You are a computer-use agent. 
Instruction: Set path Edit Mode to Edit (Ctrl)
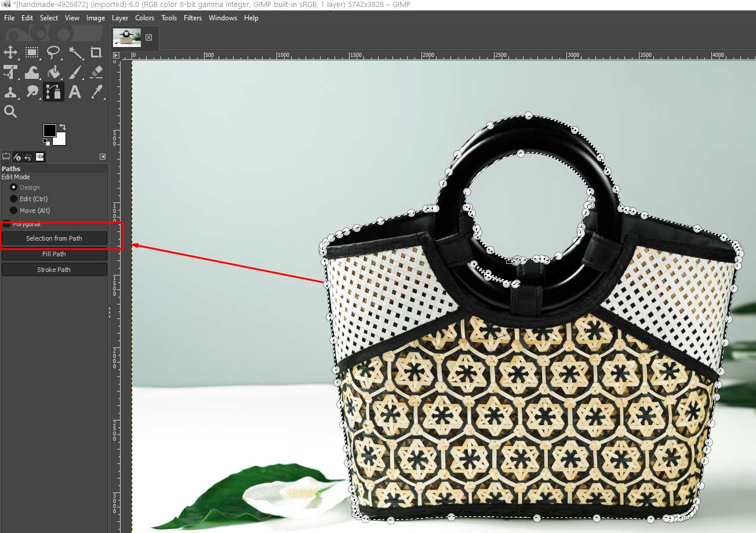point(14,198)
